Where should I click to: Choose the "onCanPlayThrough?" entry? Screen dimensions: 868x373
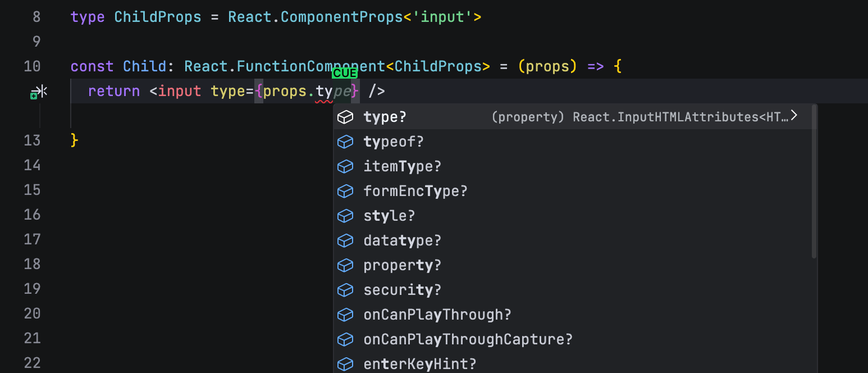438,315
